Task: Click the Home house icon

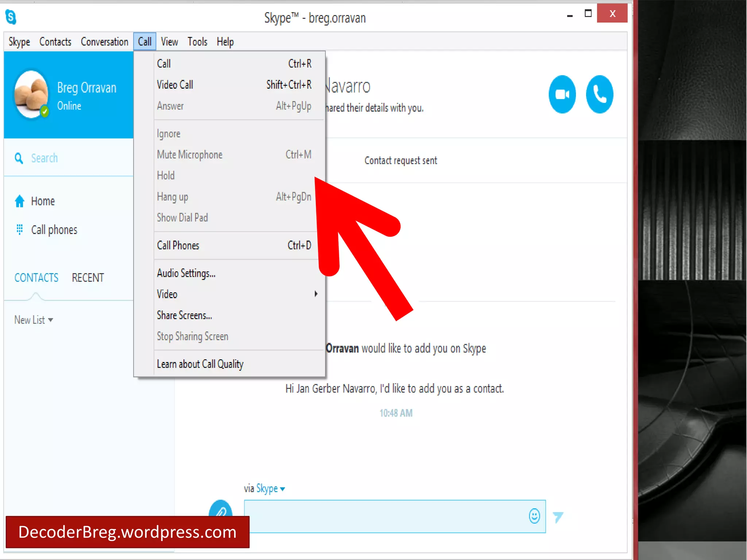Action: tap(20, 201)
